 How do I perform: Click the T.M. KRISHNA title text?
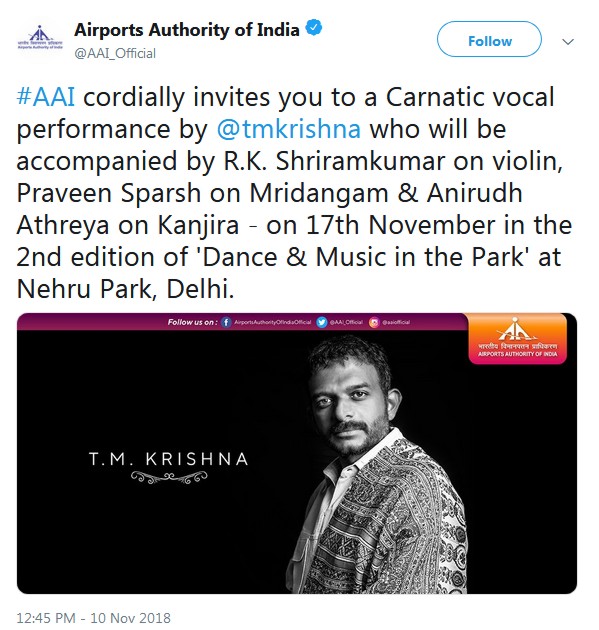pyautogui.click(x=169, y=459)
